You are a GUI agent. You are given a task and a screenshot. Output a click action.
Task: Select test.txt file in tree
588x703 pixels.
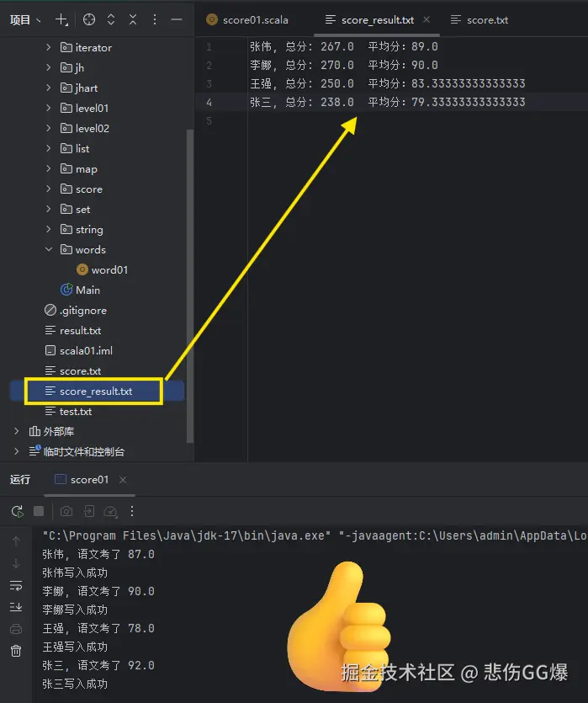click(68, 411)
